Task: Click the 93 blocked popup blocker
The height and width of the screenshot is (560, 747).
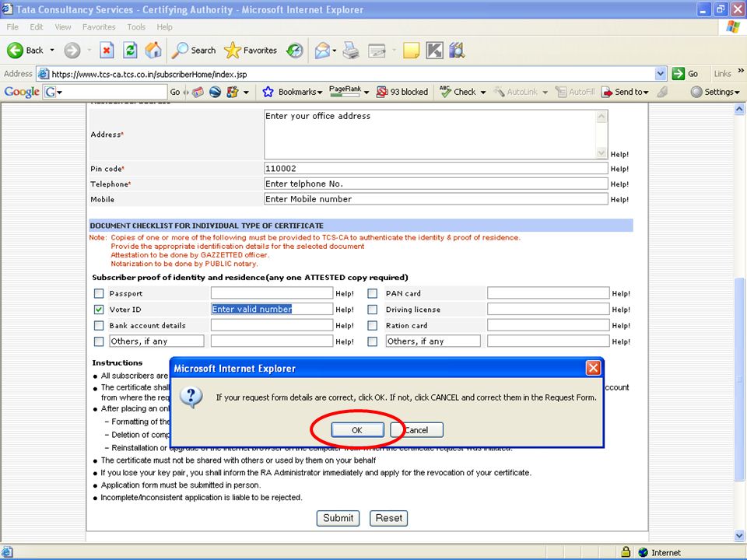Action: click(402, 92)
